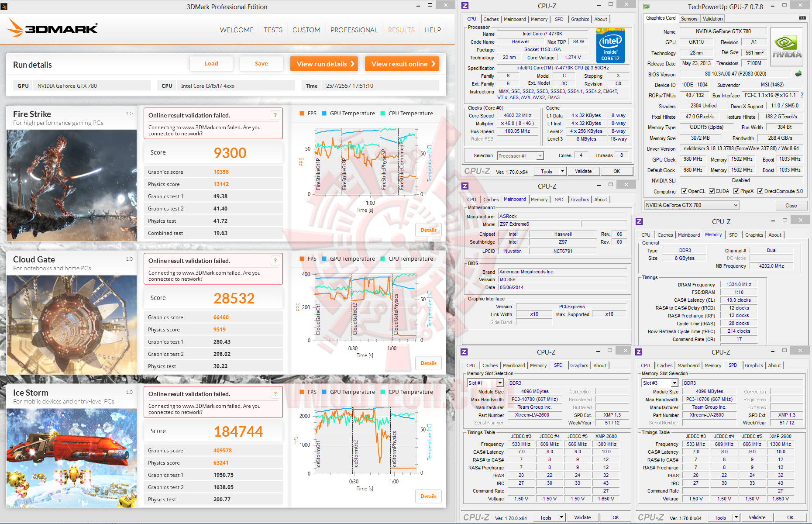Toggle DirectCompute 5.0 checkbox in GPU-Z
This screenshot has height=524, width=812.
pyautogui.click(x=760, y=191)
